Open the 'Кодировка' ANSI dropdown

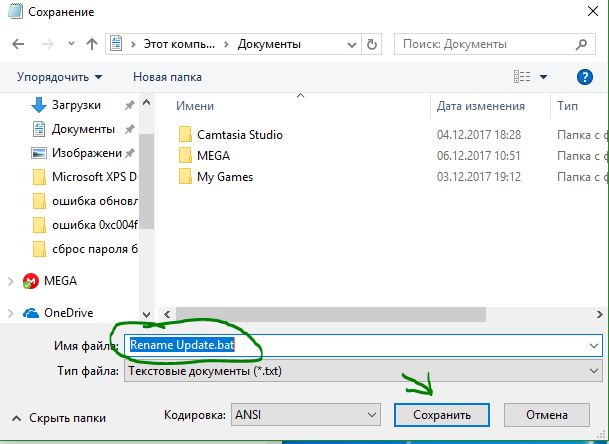pos(306,415)
